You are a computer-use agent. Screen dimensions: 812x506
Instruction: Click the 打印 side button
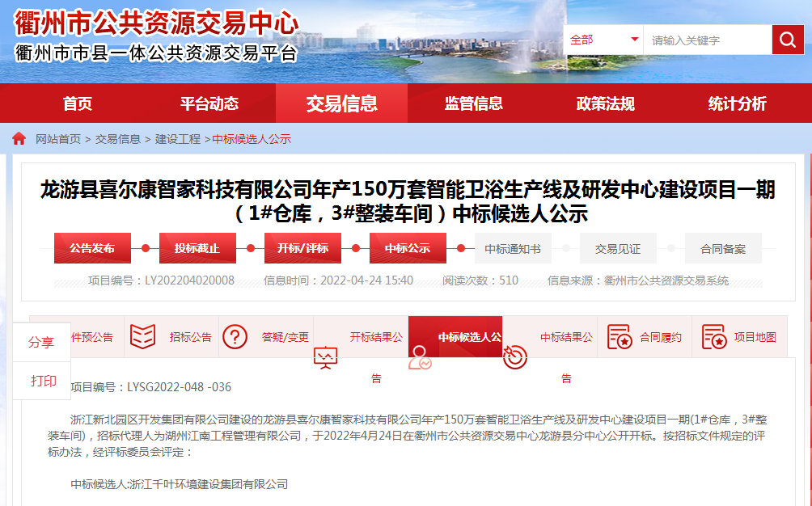pos(43,381)
